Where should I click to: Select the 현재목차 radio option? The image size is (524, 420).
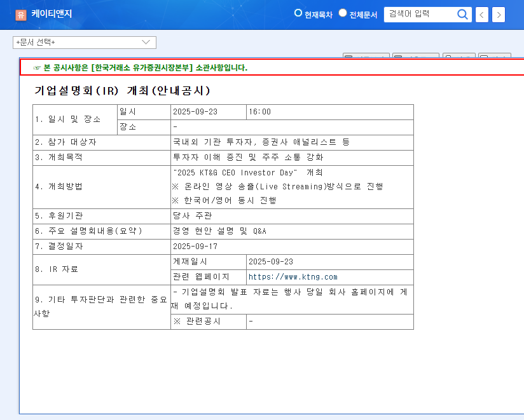click(x=298, y=13)
